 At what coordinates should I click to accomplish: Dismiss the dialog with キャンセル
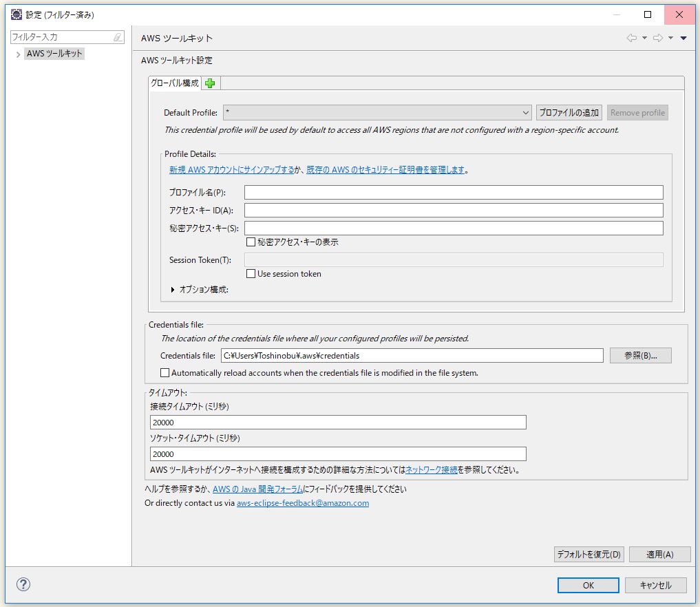point(655,585)
